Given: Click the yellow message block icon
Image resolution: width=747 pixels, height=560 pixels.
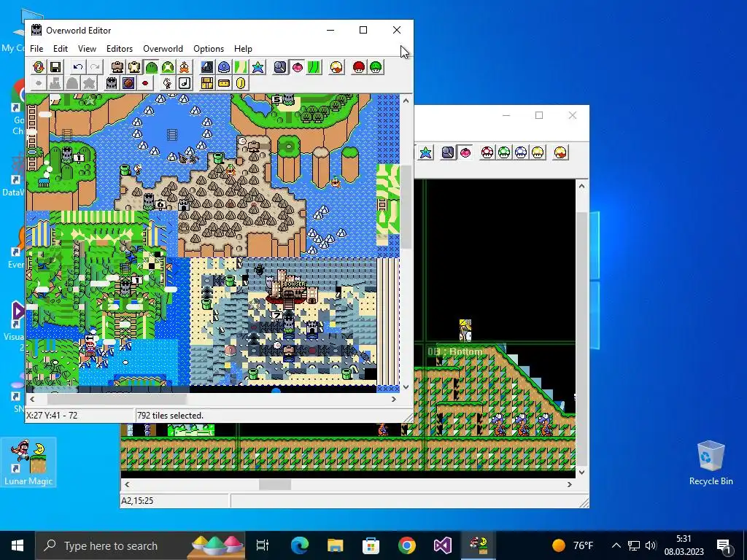Looking at the screenshot, I should coord(224,83).
